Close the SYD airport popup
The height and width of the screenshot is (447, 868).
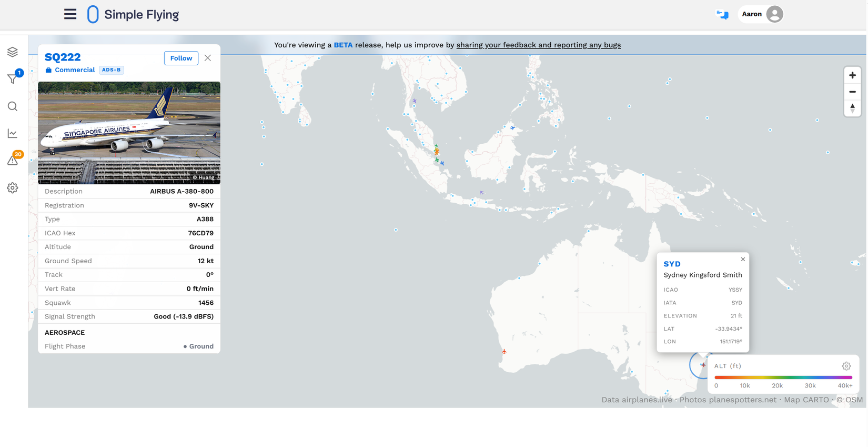tap(743, 259)
